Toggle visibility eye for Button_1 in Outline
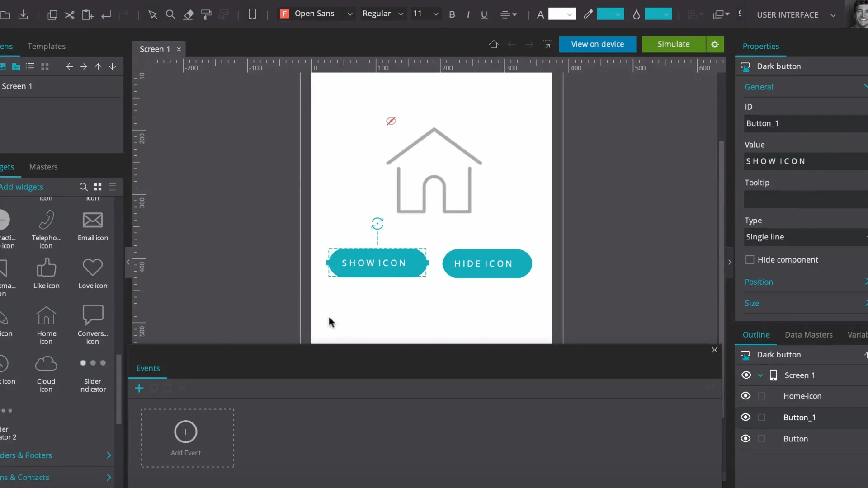This screenshot has width=868, height=488. [746, 417]
